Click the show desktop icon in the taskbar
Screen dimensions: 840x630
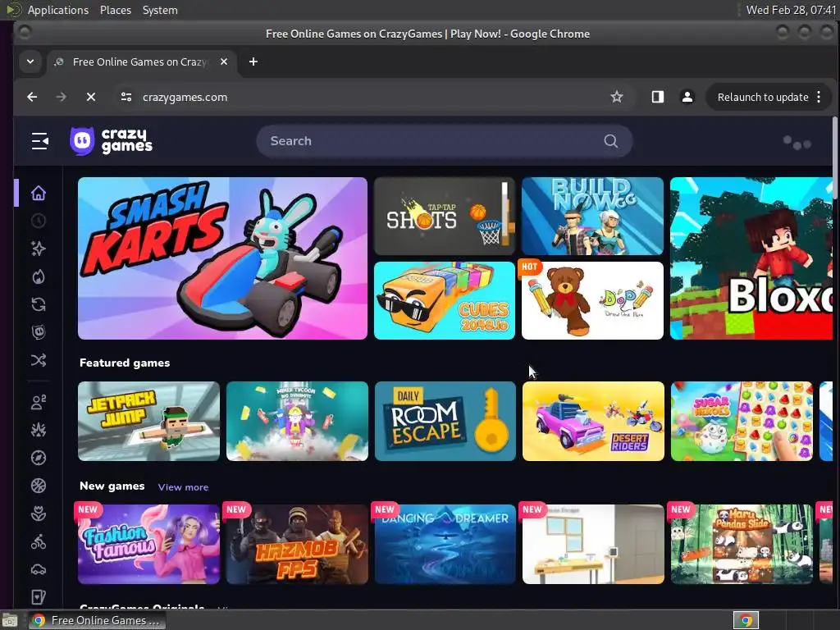tap(9, 621)
